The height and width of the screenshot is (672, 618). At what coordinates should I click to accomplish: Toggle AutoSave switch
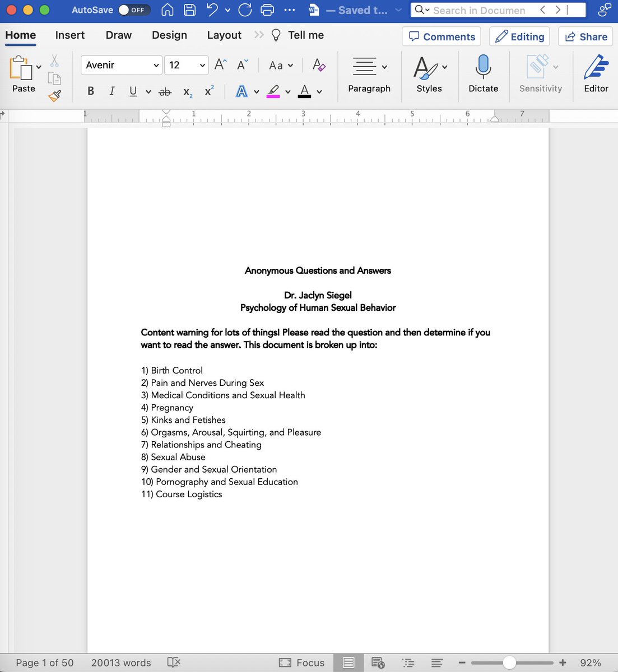134,10
